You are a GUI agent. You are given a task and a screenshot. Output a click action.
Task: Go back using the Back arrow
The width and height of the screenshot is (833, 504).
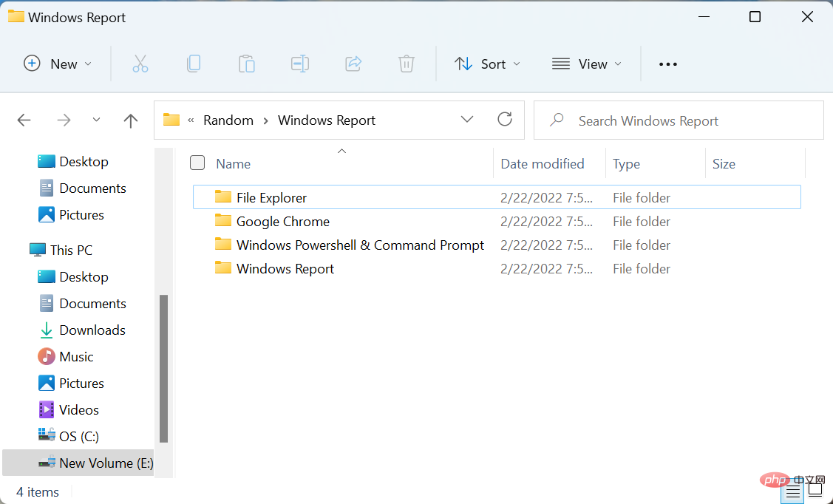[x=24, y=120]
